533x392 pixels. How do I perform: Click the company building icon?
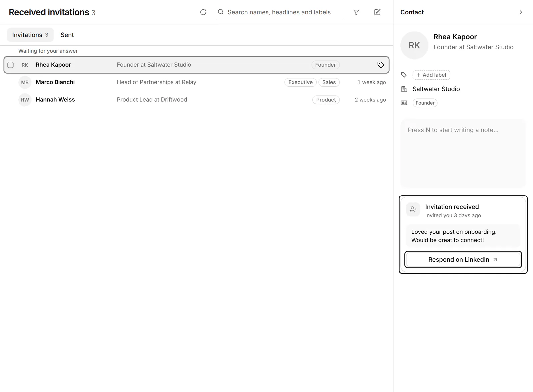pyautogui.click(x=404, y=89)
